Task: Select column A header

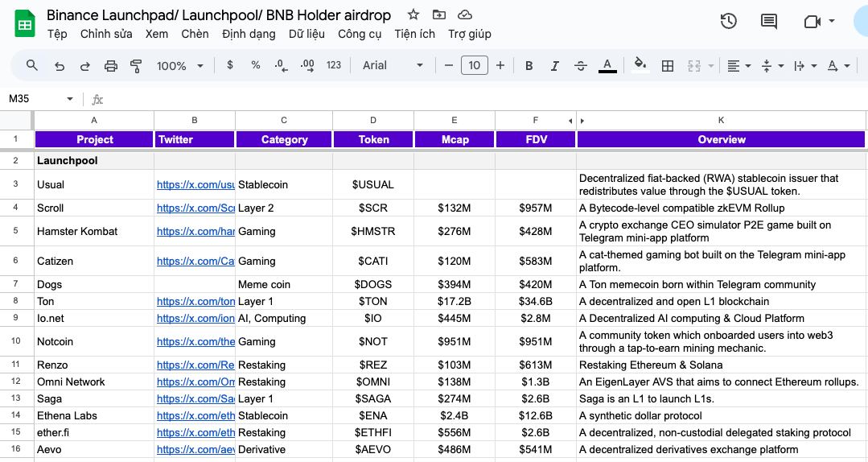Action: tap(94, 120)
